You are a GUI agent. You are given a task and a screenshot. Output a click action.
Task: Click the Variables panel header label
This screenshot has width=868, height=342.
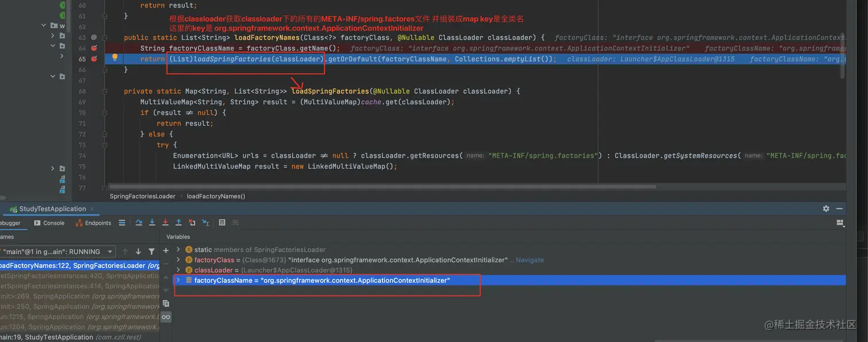(x=178, y=237)
